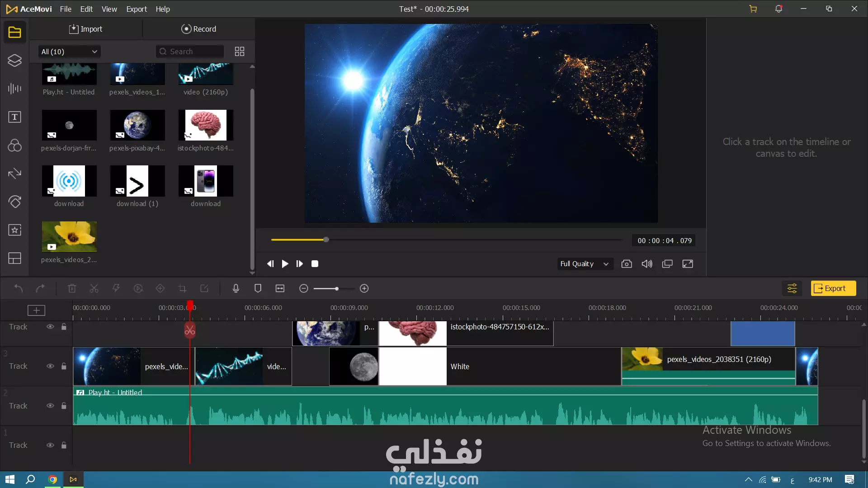
Task: Hide track 3 with its eye icon
Action: 50,366
